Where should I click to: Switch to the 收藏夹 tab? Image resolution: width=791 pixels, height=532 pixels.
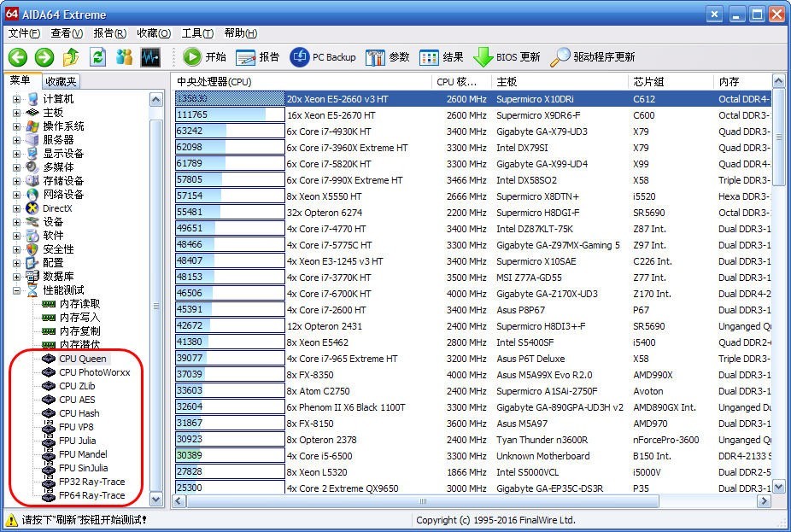tap(62, 81)
